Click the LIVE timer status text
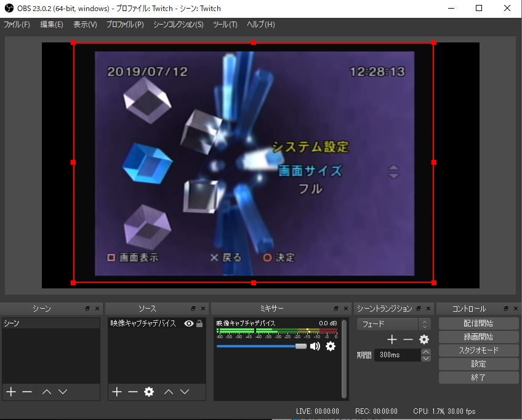The width and height of the screenshot is (522, 420). [318, 411]
